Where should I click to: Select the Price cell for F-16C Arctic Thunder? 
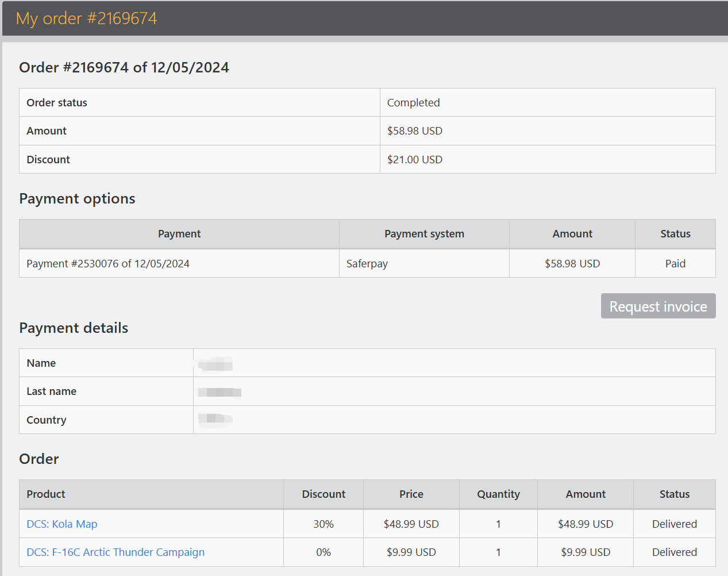411,552
